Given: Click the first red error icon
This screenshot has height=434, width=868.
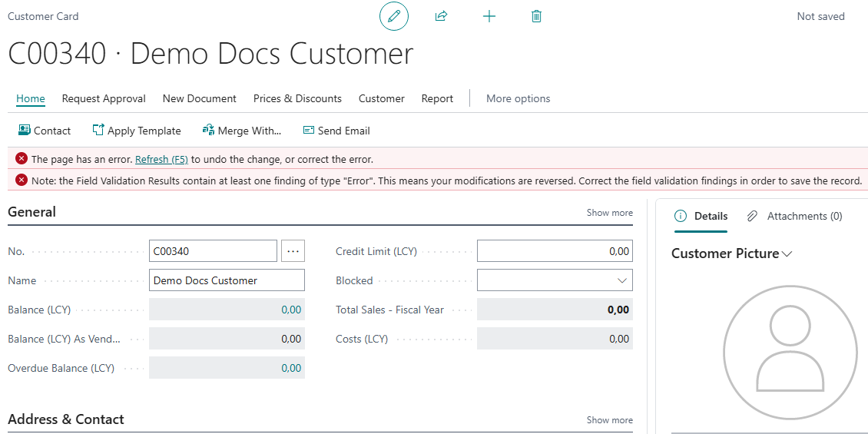Looking at the screenshot, I should [21, 159].
